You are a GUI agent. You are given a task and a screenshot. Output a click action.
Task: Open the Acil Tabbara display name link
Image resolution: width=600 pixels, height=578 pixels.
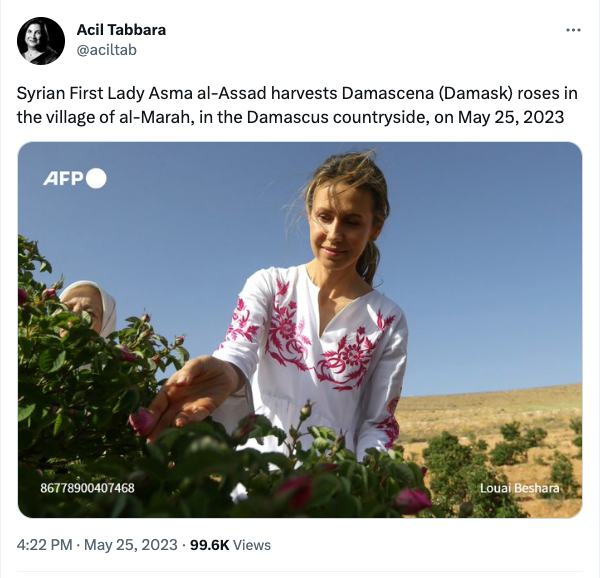pyautogui.click(x=121, y=30)
